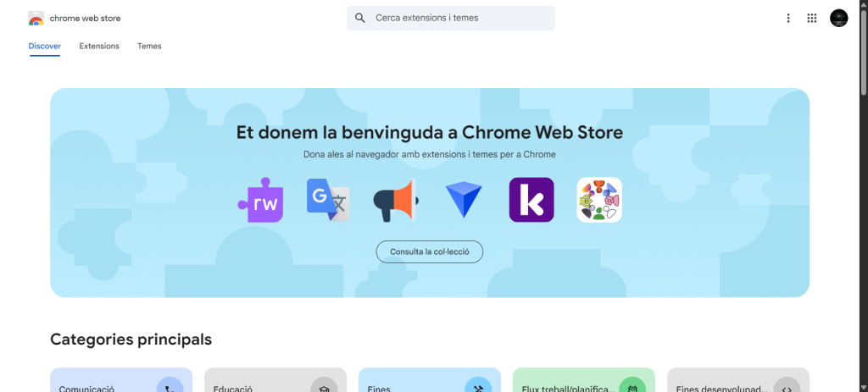This screenshot has height=392, width=868.
Task: Open the profile account avatar menu
Action: pyautogui.click(x=838, y=18)
